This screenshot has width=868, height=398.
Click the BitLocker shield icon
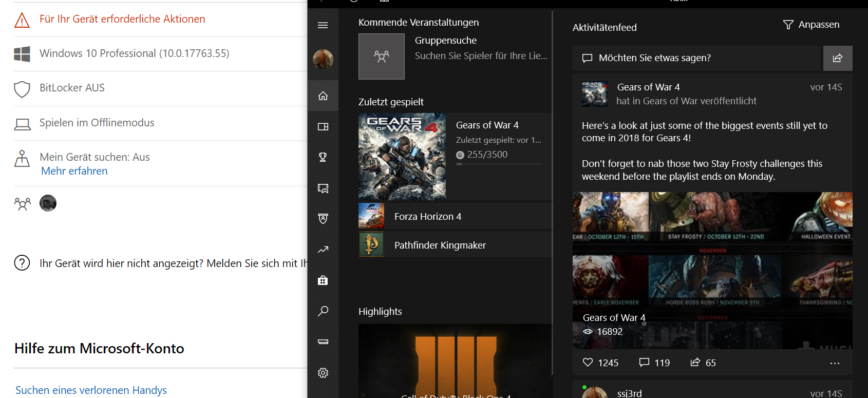(22, 89)
